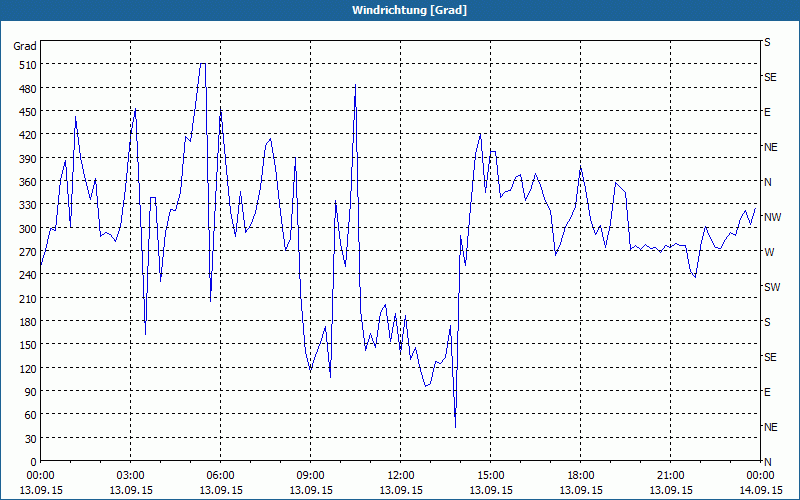Click the 450 label on the left axis
This screenshot has width=800, height=500.
point(28,112)
